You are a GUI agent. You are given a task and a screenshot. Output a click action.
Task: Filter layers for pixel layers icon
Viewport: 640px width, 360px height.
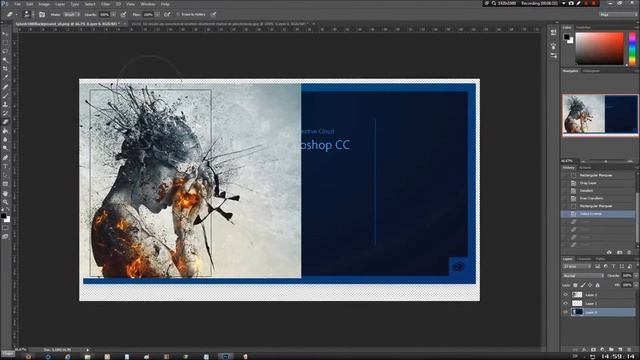tap(598, 267)
